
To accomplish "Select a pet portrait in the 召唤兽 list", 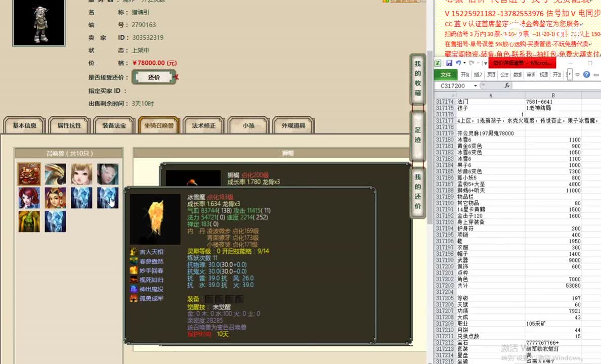I will (x=29, y=174).
